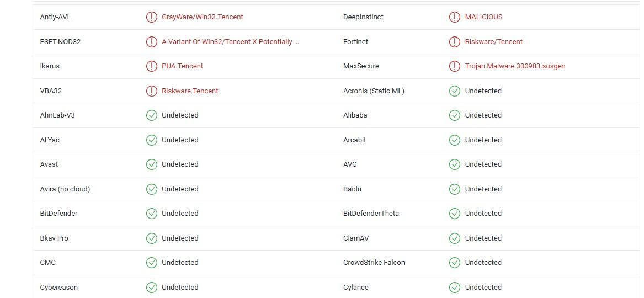Click the red warning icon beside Riskware/Tencent
This screenshot has height=298, width=644.
pos(454,41)
